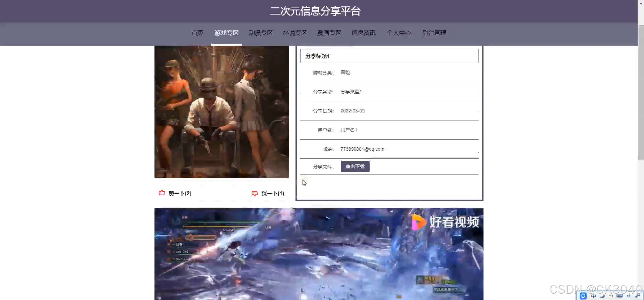Click the page title 二次元信息分享平台
Image resolution: width=644 pixels, height=300 pixels.
tap(315, 11)
